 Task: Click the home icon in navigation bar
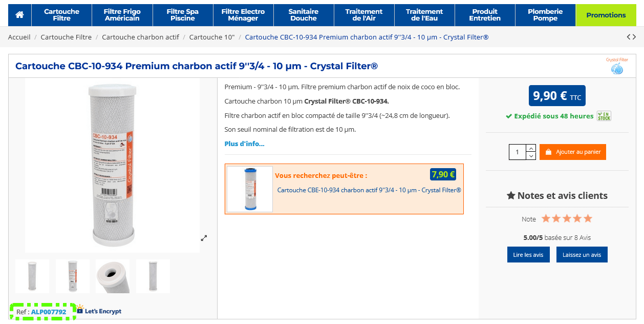[x=19, y=15]
